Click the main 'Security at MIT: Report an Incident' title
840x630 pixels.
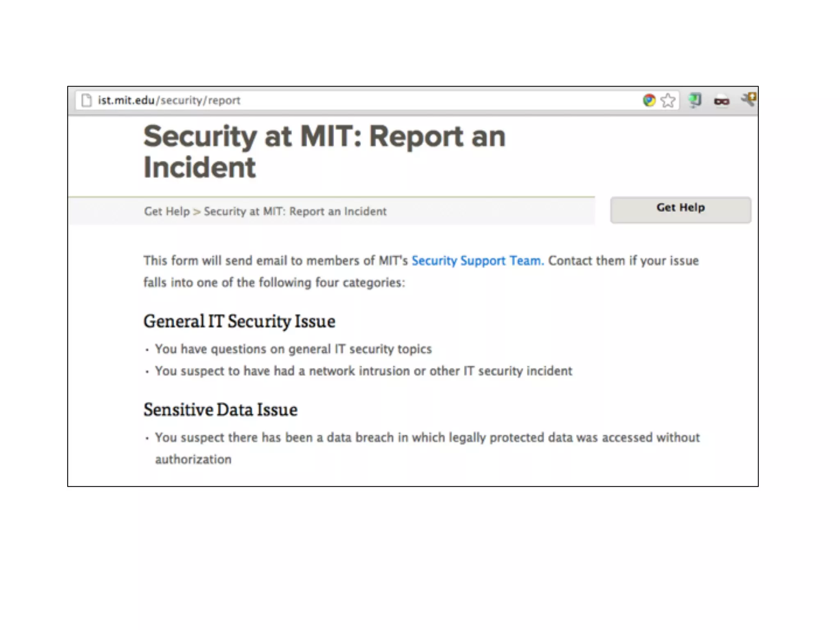(x=324, y=151)
